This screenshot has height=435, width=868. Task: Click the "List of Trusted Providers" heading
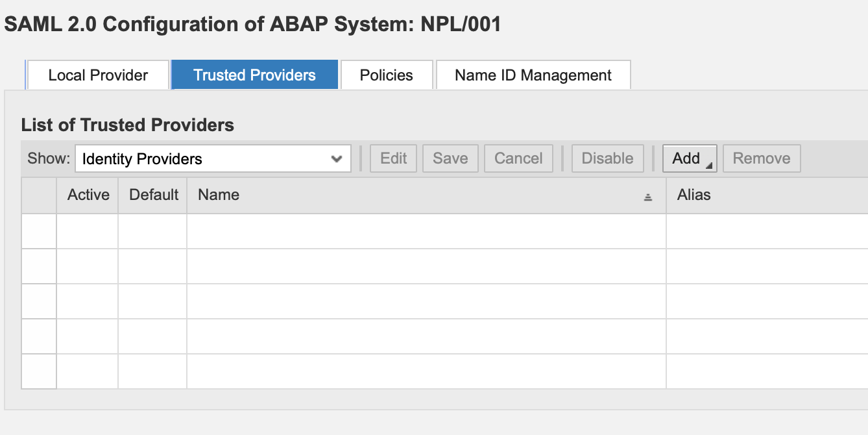[x=128, y=125]
